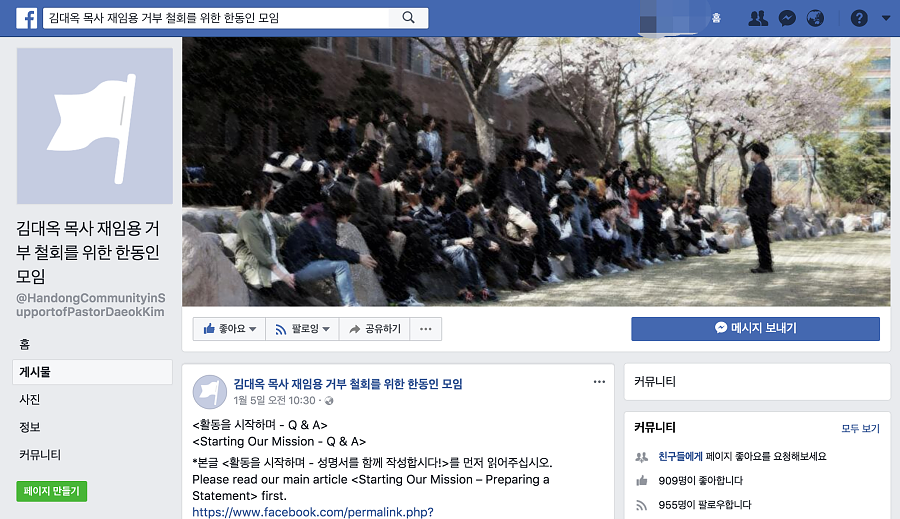Viewport: 900px width, 519px height.
Task: Click the 공유하기 share button
Action: click(374, 329)
